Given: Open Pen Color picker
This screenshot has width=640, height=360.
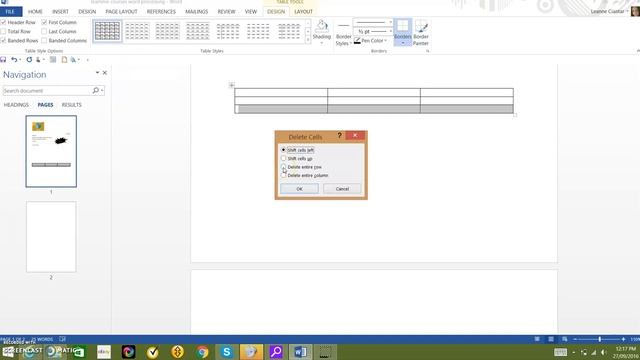Looking at the screenshot, I should 370,41.
